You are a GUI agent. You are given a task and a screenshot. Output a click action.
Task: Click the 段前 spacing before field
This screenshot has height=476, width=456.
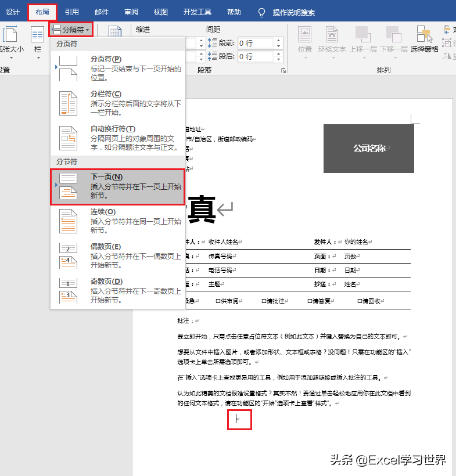point(256,43)
